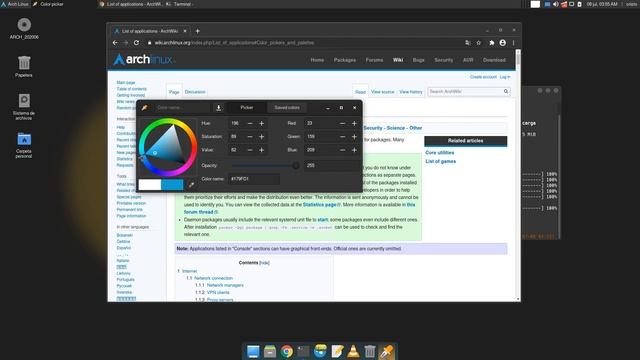Click the Opacity slider handle

296,165
